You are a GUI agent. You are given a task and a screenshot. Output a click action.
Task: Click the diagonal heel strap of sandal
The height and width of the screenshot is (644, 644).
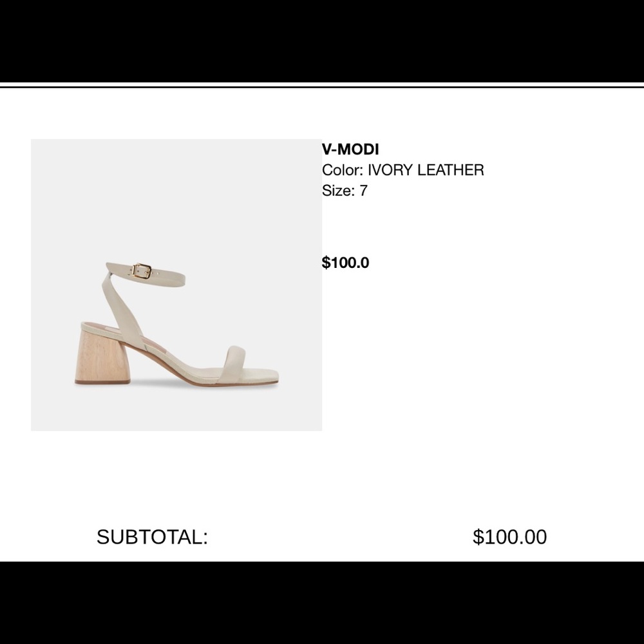tap(122, 305)
